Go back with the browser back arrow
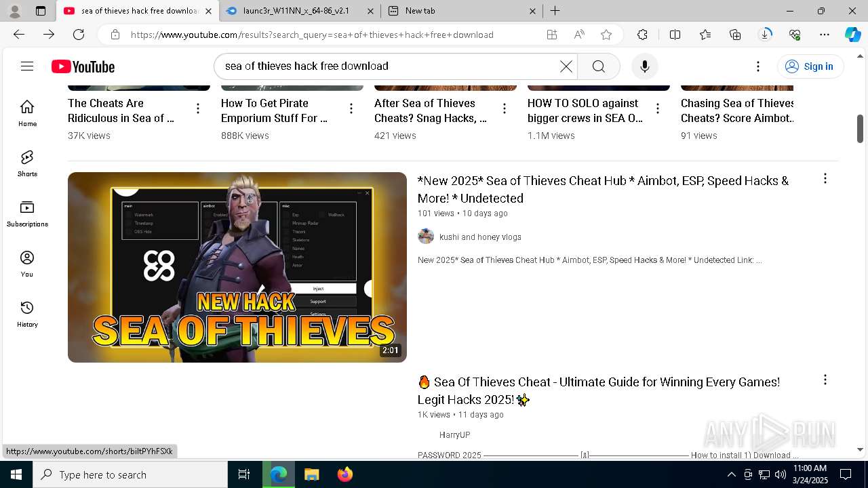This screenshot has width=868, height=488. coord(19,35)
